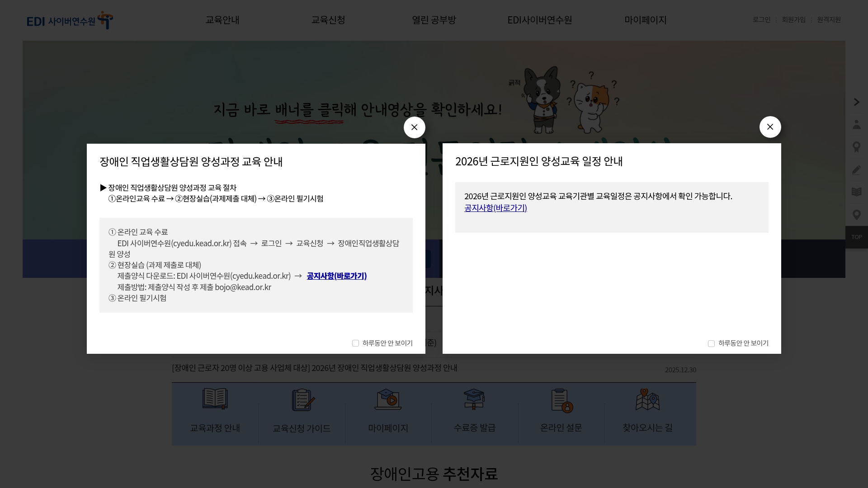Image resolution: width=868 pixels, height=488 pixels.
Task: Collapse the sidebar using the chevron arrow
Action: (857, 102)
